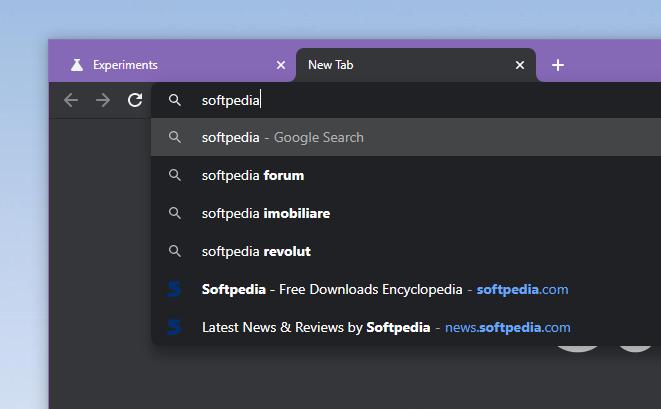Click the address bar with softpedia typed
The image size is (661, 409).
(x=406, y=100)
